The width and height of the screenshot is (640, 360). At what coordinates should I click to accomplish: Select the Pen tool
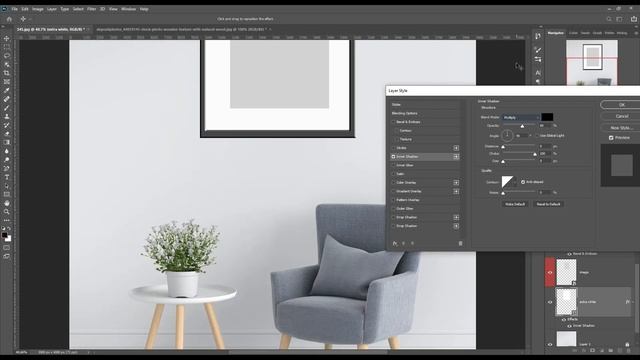pyautogui.click(x=7, y=169)
